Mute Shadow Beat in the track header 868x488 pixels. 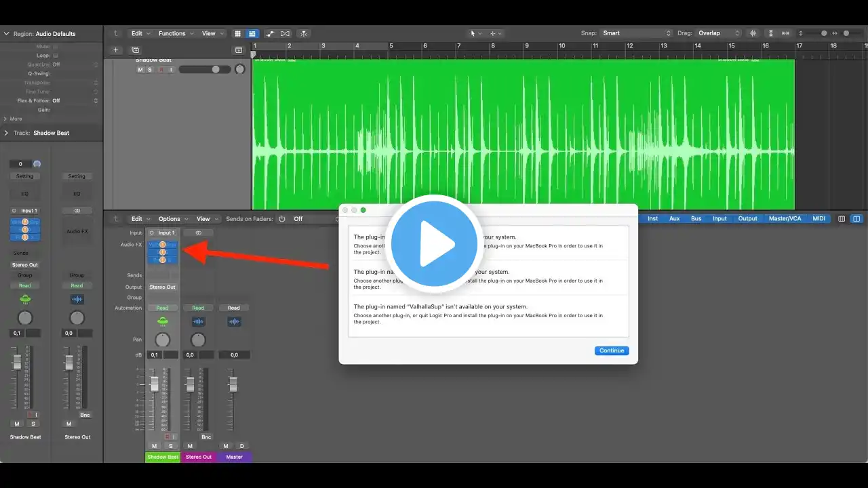tap(140, 70)
